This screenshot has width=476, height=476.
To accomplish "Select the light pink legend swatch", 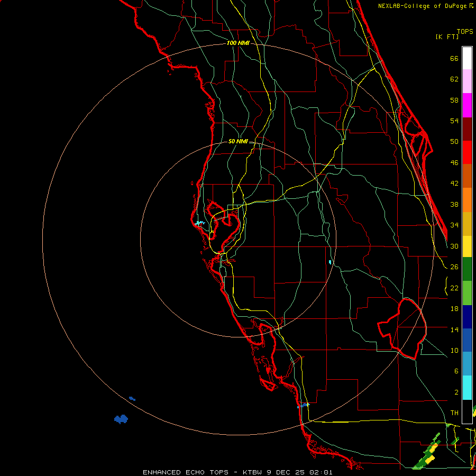I will point(467,81).
